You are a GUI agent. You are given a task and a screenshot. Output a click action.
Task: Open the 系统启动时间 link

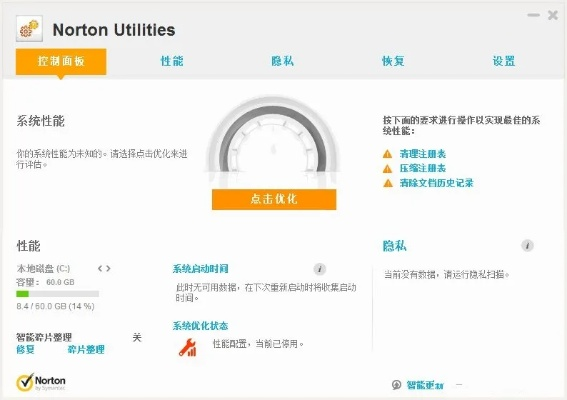(x=200, y=269)
